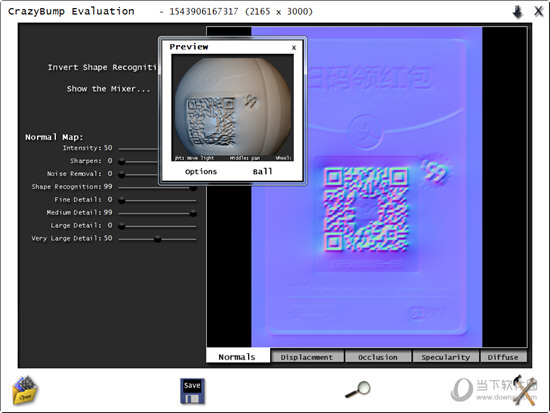
Task: Switch to the Occlusion tab
Action: 378,357
